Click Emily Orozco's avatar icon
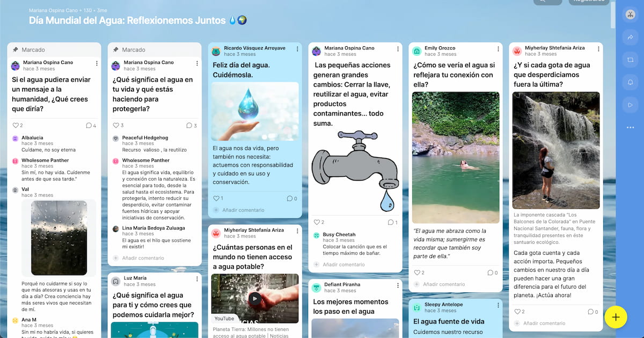644x338 pixels. pos(416,51)
